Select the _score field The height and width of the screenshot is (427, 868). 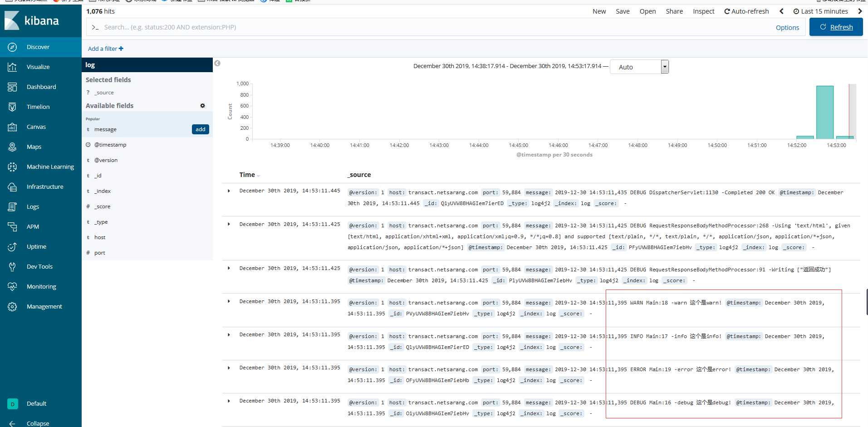point(103,206)
